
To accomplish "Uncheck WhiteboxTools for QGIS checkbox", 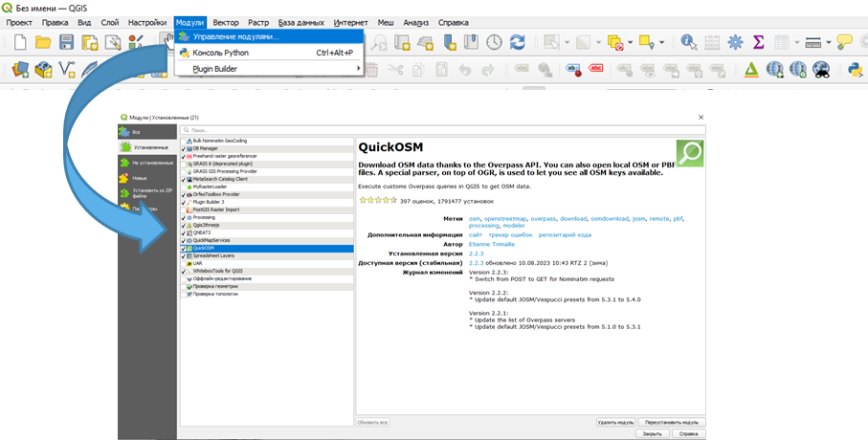I will pyautogui.click(x=184, y=272).
